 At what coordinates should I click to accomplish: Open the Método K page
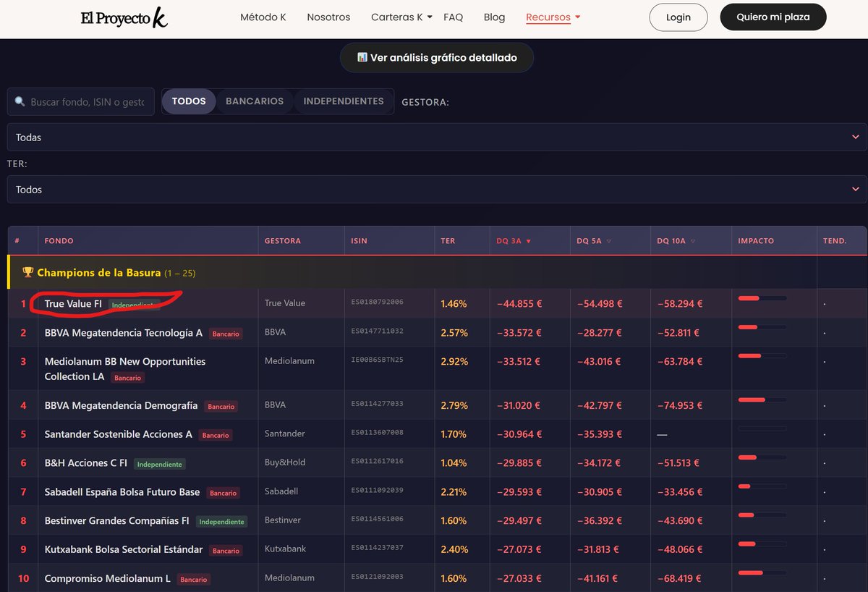click(263, 17)
